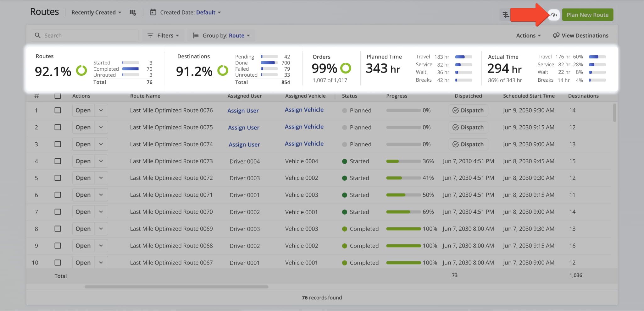Click the Plan New Route button
This screenshot has height=311, width=644.
(587, 15)
